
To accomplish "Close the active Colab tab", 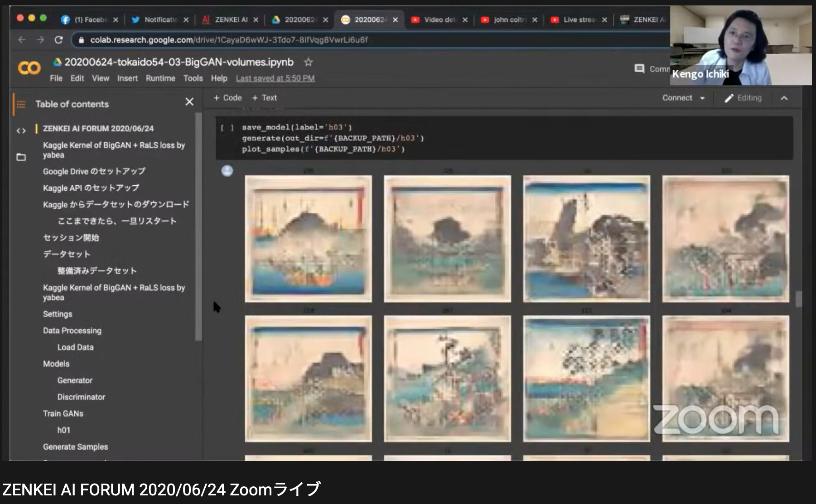I will (x=395, y=19).
